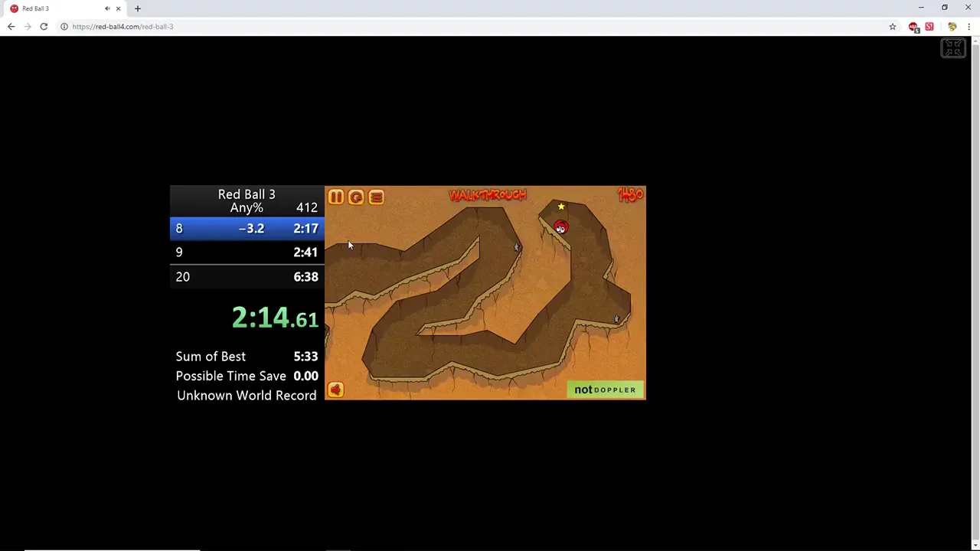Click the grey star in the middle tunnel
Image resolution: width=980 pixels, height=551 pixels.
[516, 246]
